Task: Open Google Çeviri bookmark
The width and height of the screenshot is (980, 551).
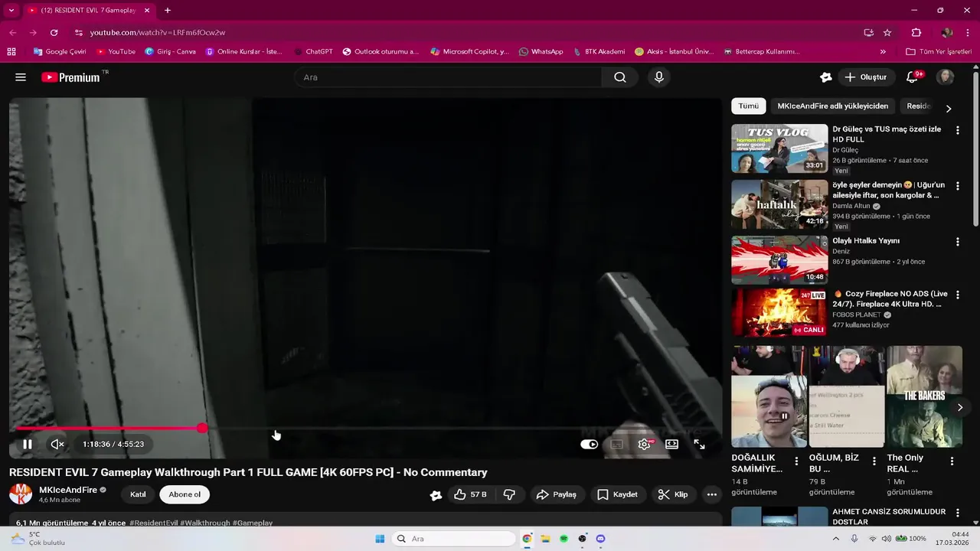Action: (60, 52)
